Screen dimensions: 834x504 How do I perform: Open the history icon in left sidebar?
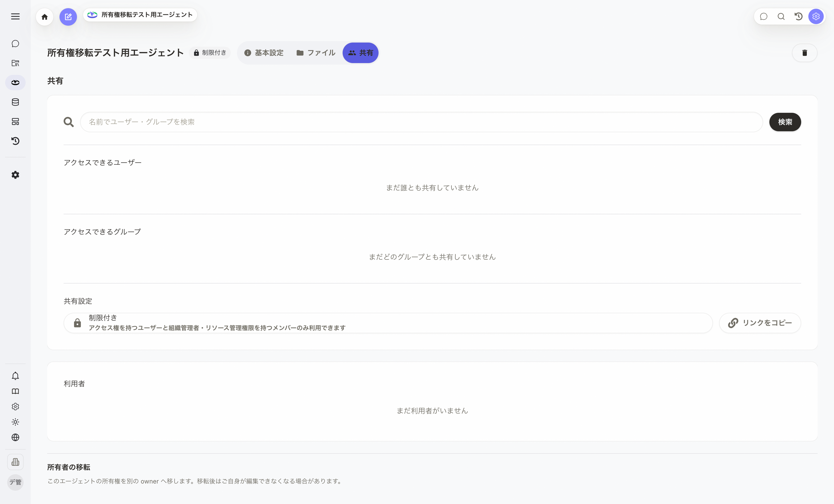[15, 141]
